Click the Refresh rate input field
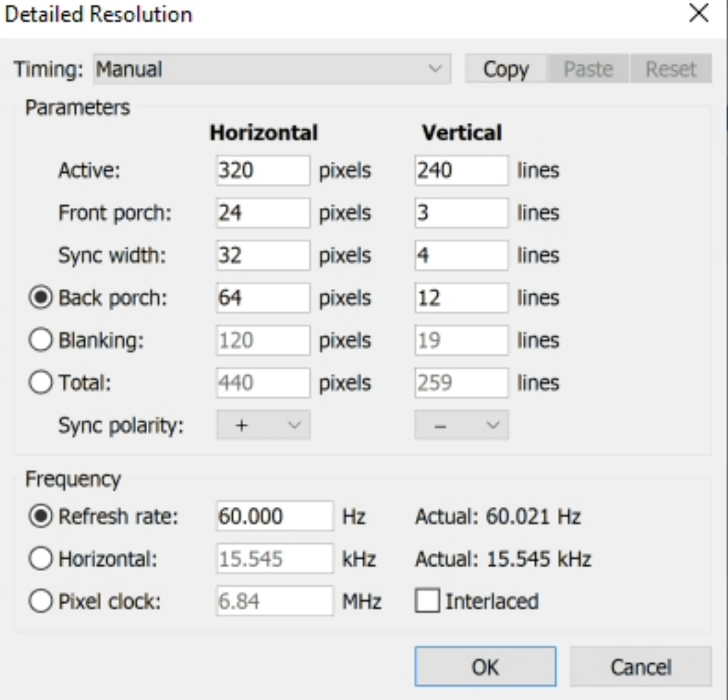Image resolution: width=728 pixels, height=700 pixels. coord(274,517)
